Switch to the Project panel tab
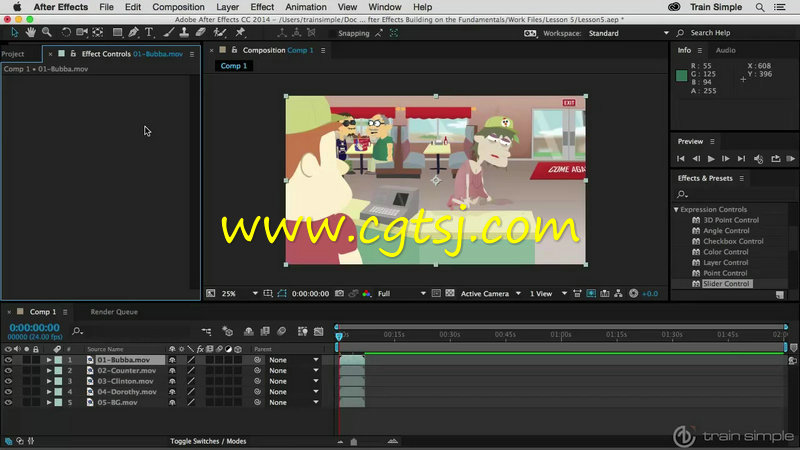Image resolution: width=800 pixels, height=450 pixels. point(13,54)
